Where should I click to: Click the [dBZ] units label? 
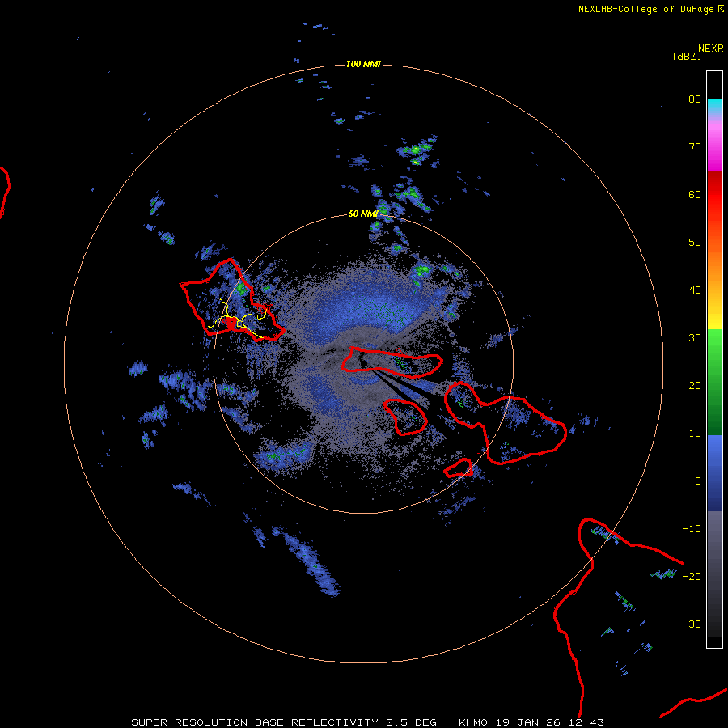point(687,56)
